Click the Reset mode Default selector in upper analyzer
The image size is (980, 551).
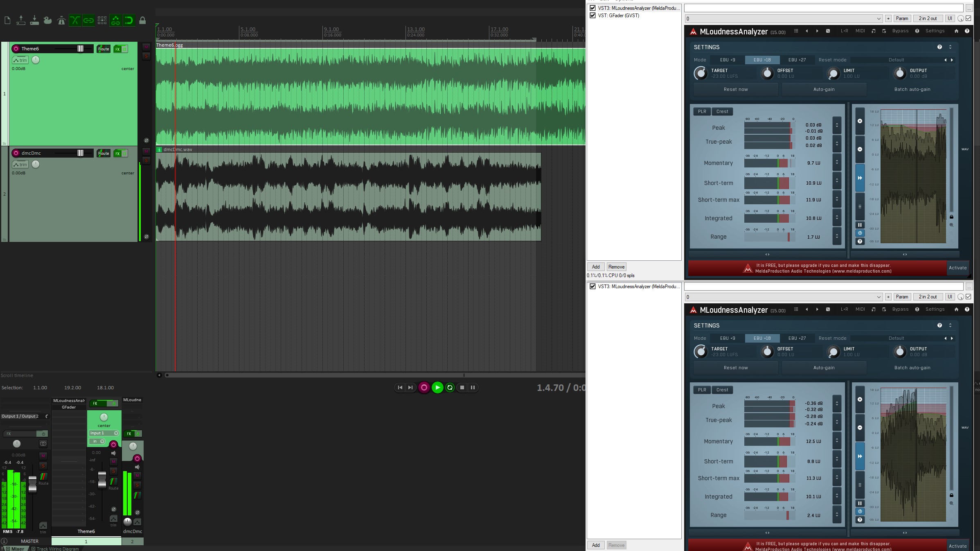pyautogui.click(x=896, y=60)
